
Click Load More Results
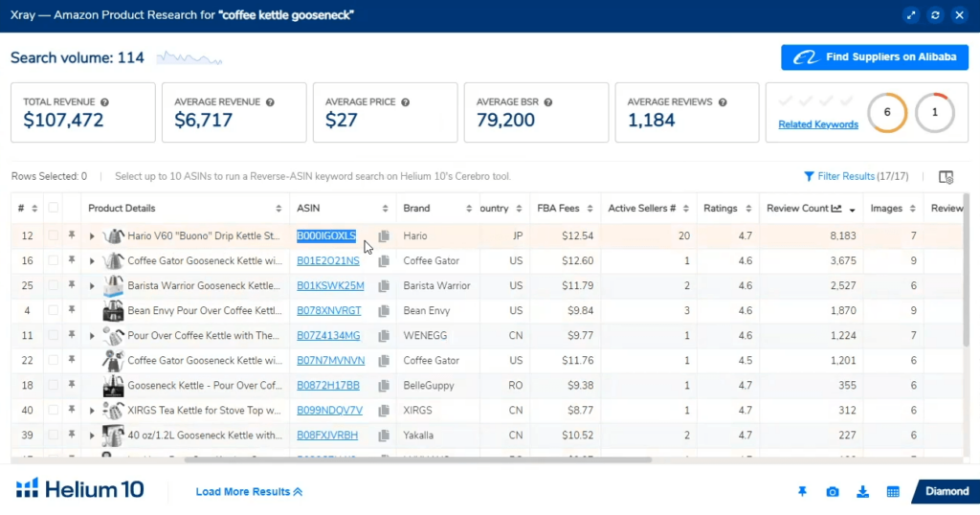250,492
